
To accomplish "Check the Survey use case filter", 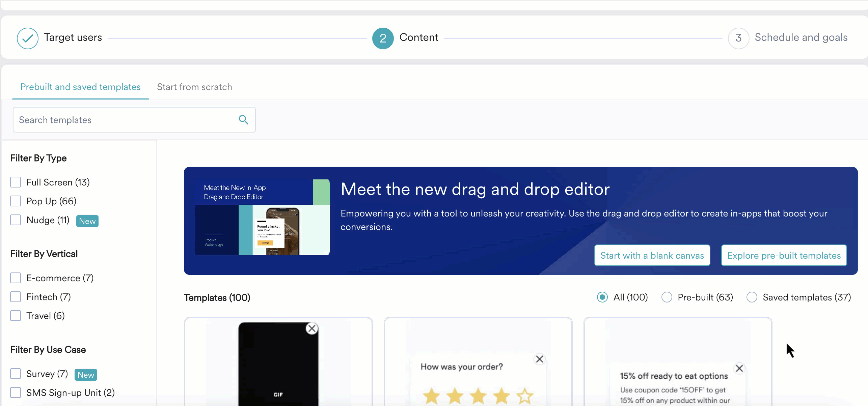I will [16, 374].
